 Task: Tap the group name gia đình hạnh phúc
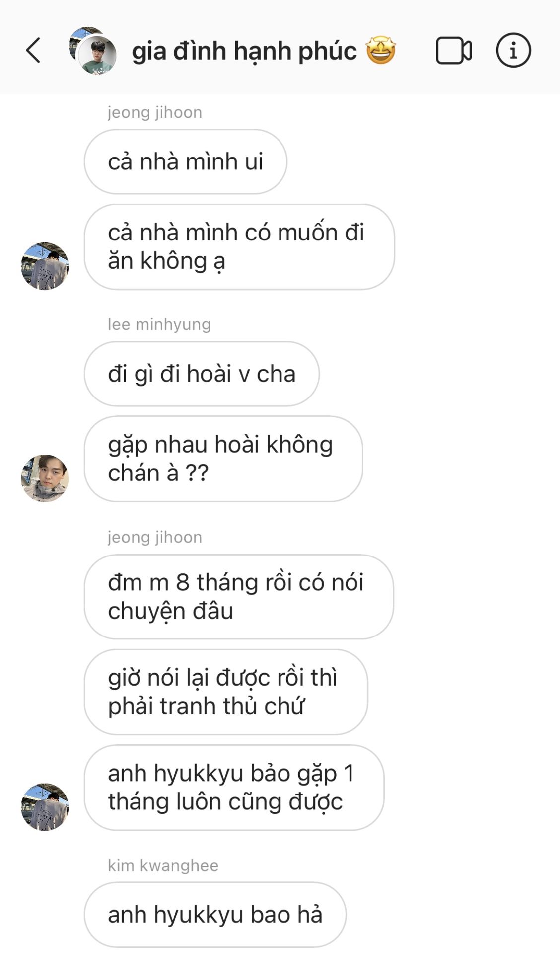coord(244,51)
